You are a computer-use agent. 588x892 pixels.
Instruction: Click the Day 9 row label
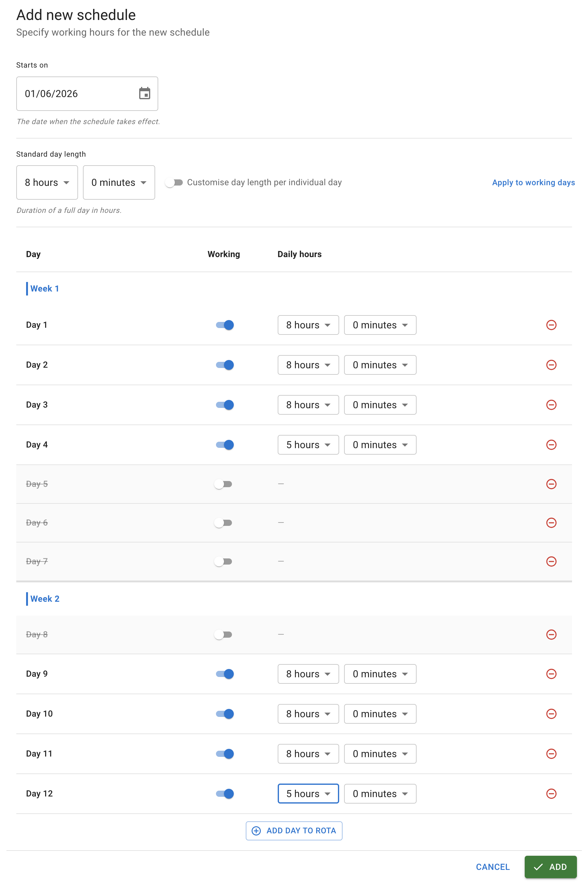[37, 674]
